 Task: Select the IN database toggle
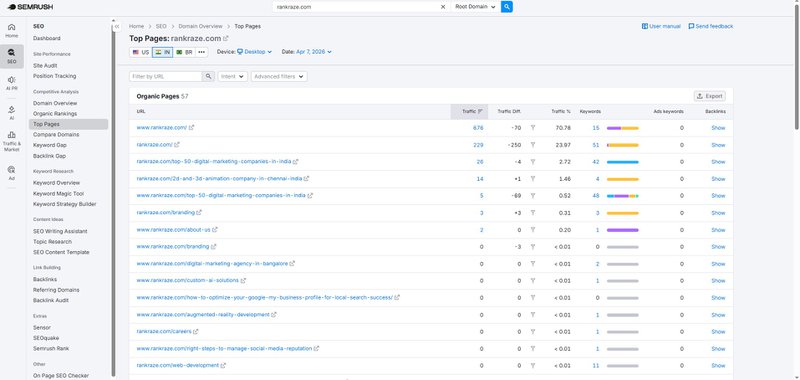pyautogui.click(x=163, y=52)
